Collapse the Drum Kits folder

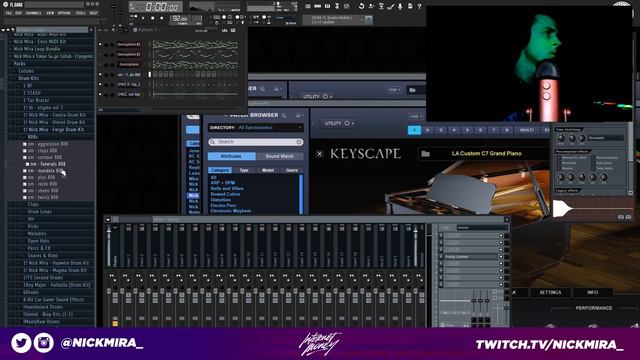pyautogui.click(x=28, y=78)
